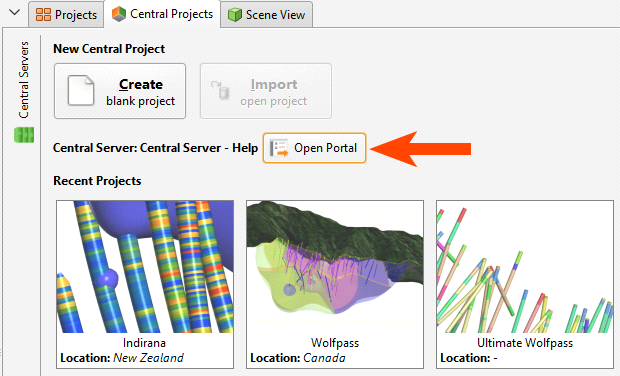Create a blank project
The image size is (620, 376).
pyautogui.click(x=120, y=91)
